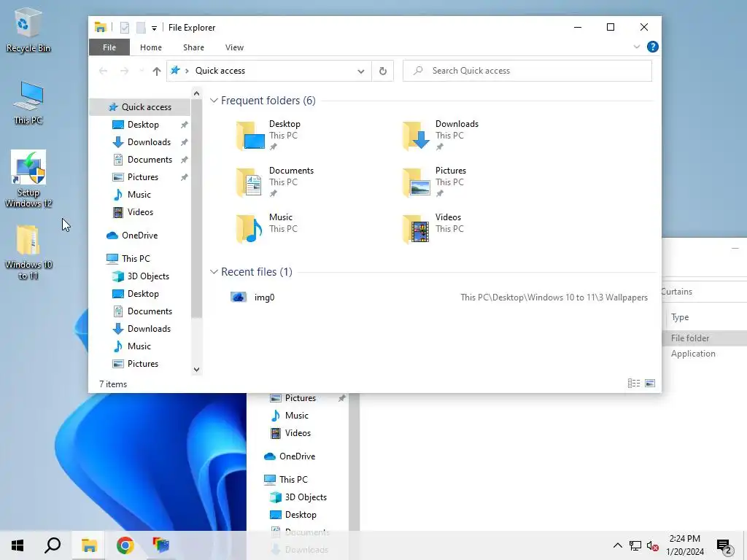Select Videos under Quick access
The width and height of the screenshot is (747, 560).
pyautogui.click(x=140, y=212)
